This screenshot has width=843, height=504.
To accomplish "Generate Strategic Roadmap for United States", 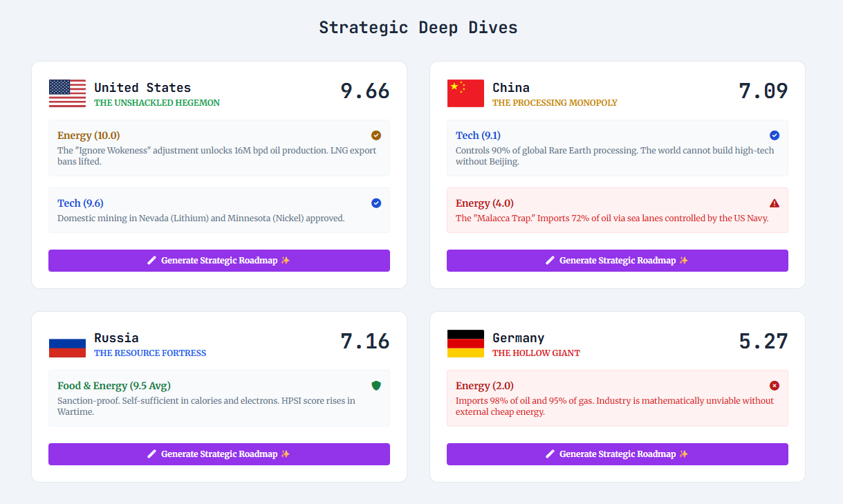I will tap(219, 261).
